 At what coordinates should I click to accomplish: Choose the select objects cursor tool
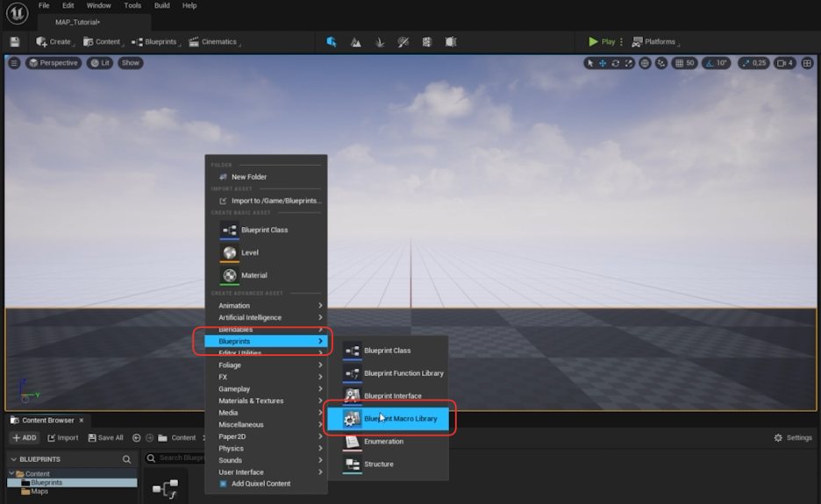pos(590,63)
